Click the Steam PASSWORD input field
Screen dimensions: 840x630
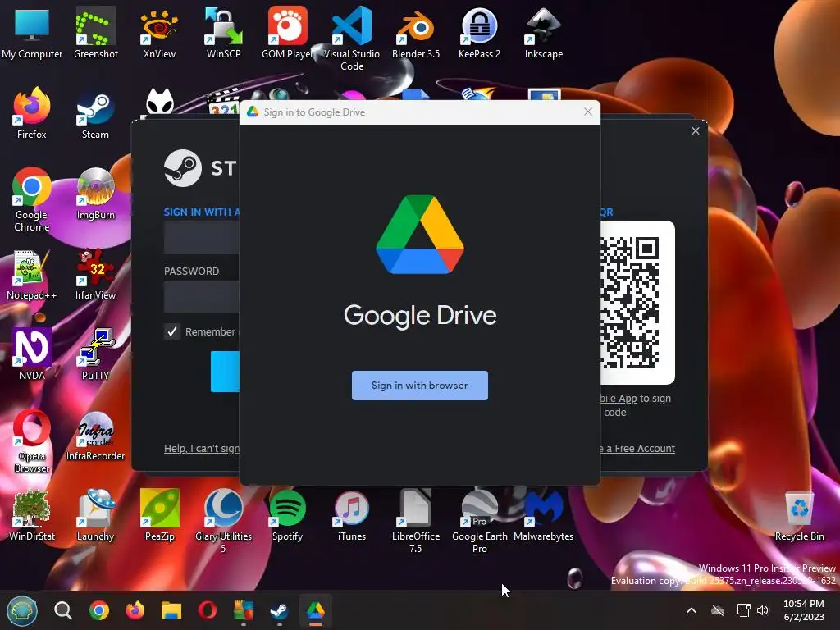[x=202, y=297]
